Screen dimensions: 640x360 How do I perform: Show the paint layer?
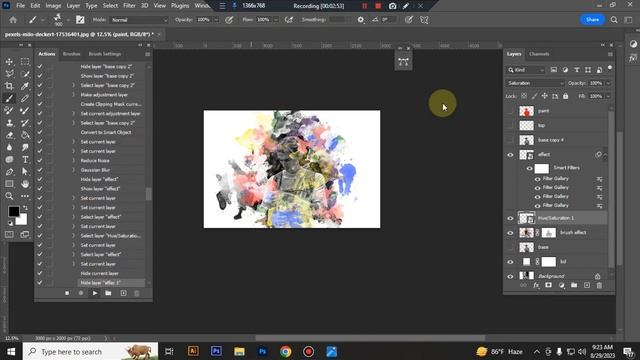click(x=510, y=111)
